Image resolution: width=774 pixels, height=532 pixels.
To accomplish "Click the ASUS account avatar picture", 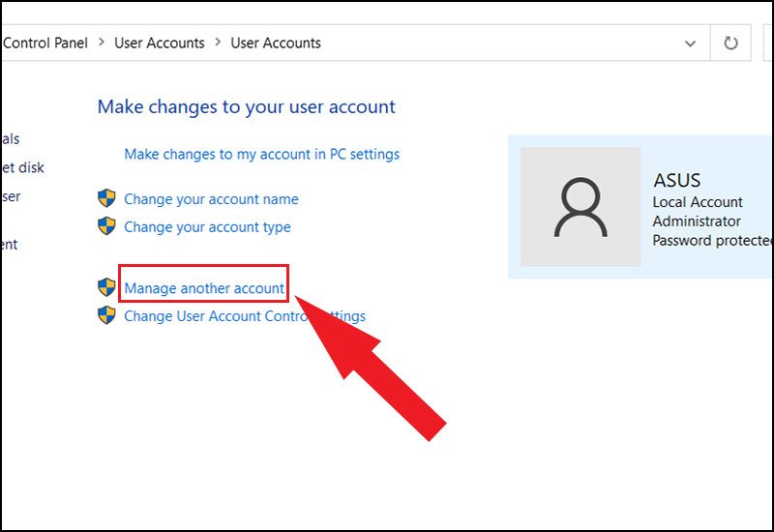I will 580,207.
